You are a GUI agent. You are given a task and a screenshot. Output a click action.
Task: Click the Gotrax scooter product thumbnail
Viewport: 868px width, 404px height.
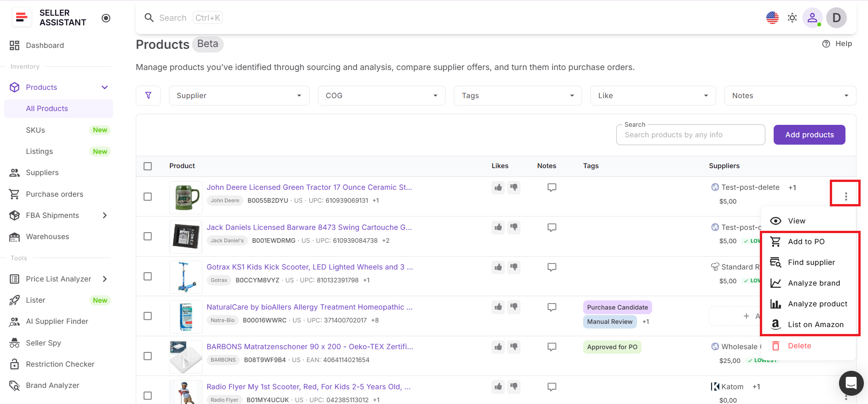186,277
